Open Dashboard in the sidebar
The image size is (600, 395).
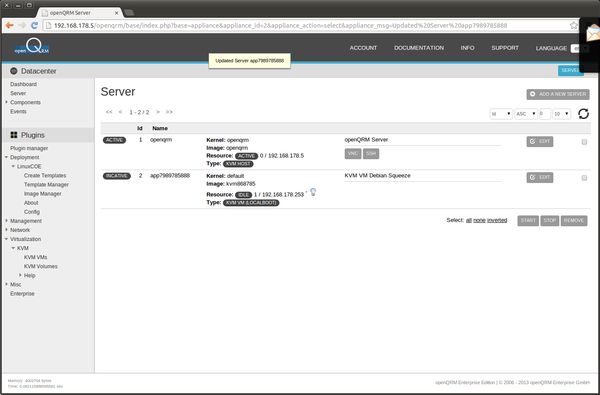pyautogui.click(x=23, y=84)
